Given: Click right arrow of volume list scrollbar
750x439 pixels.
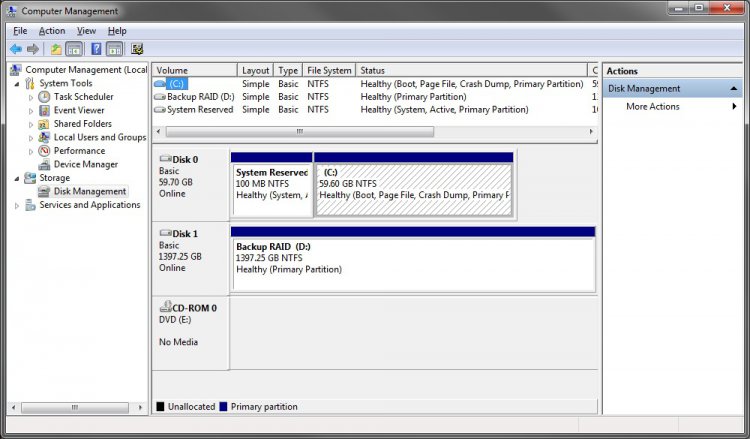Looking at the screenshot, I should (591, 132).
